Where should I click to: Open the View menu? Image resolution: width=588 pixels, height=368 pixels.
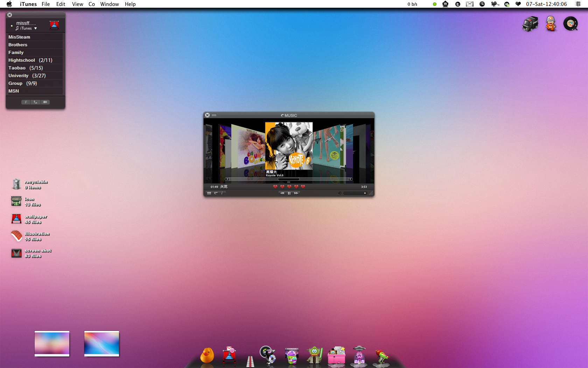pos(77,4)
